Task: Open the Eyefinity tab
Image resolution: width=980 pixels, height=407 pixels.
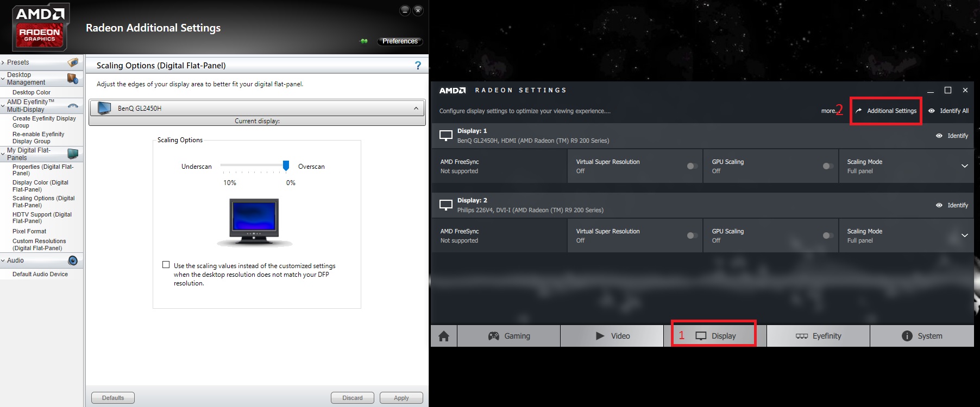Action: coord(819,336)
